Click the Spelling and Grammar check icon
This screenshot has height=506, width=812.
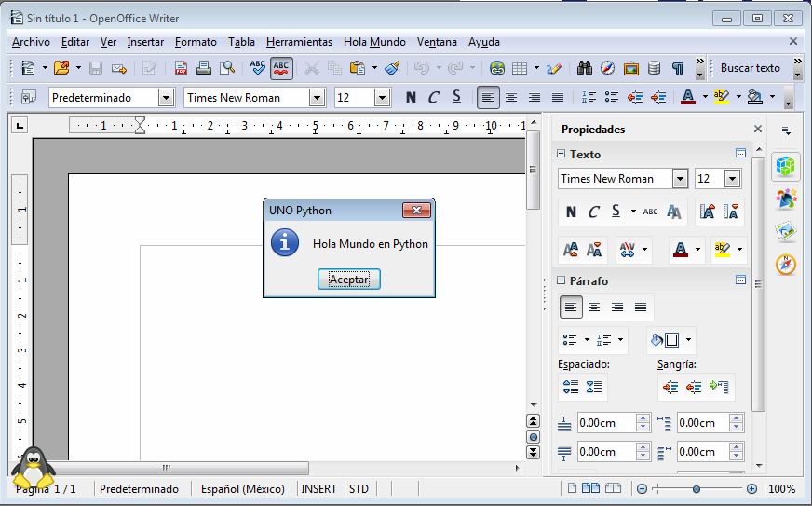click(x=258, y=68)
